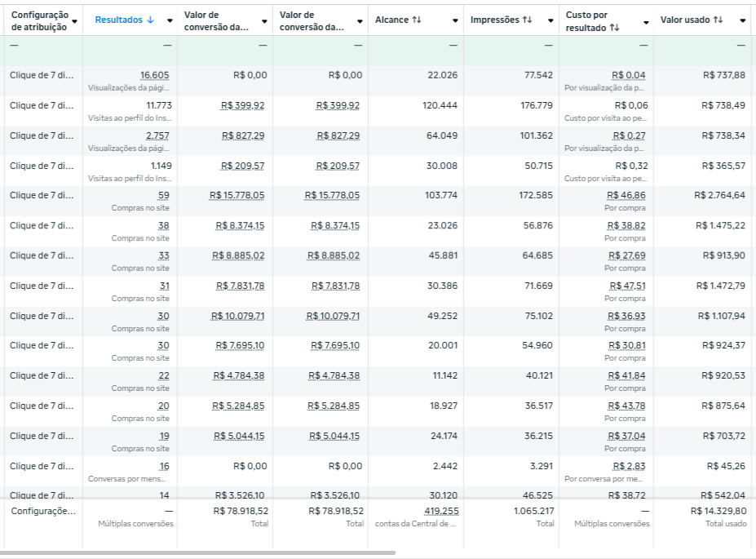Click the 16.605 page views result
Screen dimensions: 756x559
point(154,75)
